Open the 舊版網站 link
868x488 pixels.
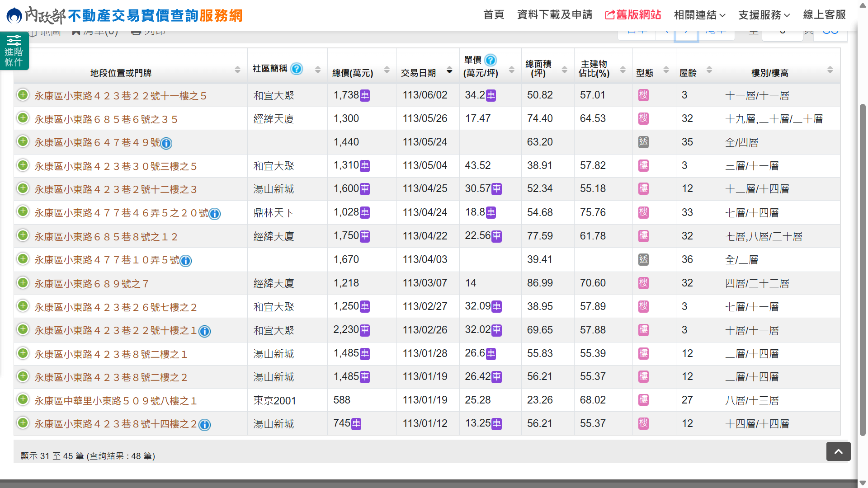[x=633, y=15]
